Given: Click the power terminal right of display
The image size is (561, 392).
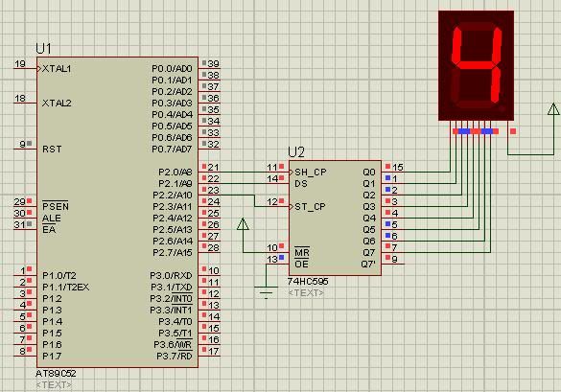Looking at the screenshot, I should pos(553,109).
